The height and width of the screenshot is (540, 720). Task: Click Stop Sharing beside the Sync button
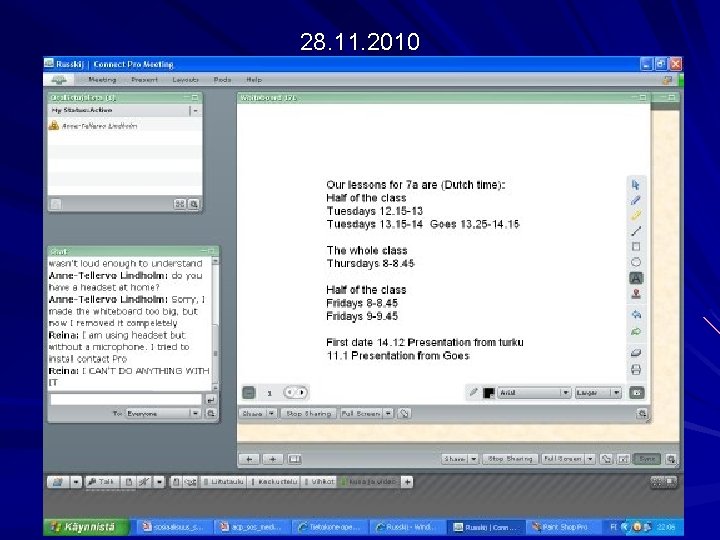[510, 459]
